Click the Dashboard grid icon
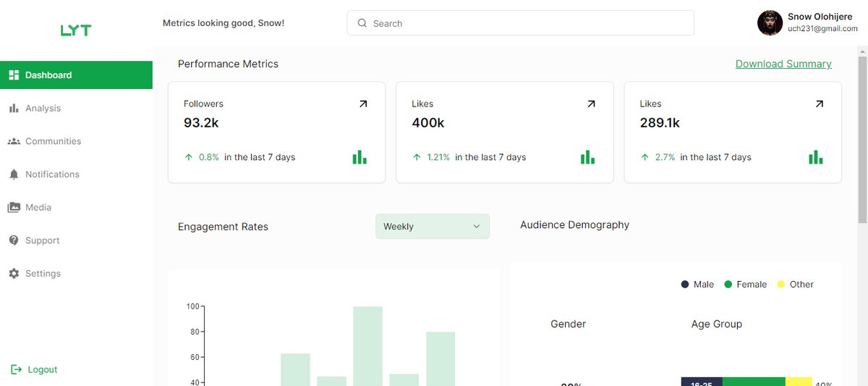 [14, 75]
